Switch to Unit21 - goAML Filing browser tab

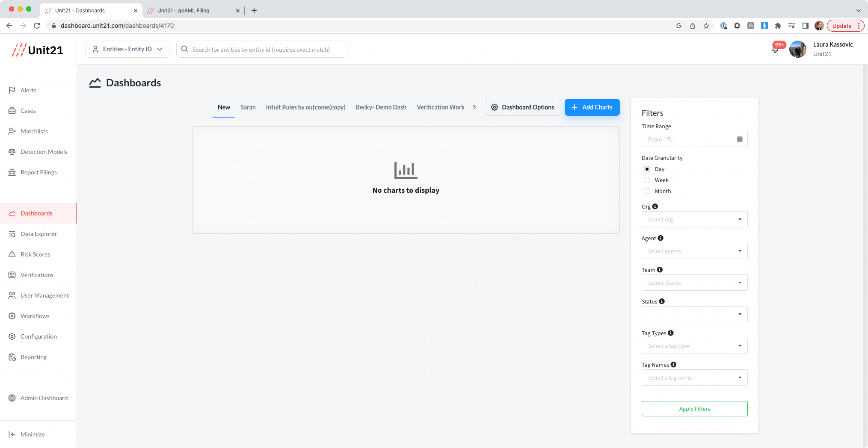pyautogui.click(x=193, y=11)
